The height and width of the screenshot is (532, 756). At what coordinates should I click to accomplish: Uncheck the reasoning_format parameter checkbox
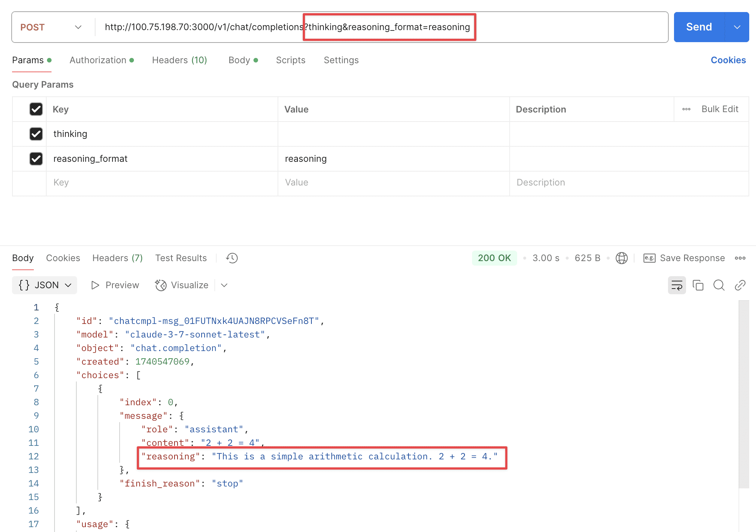point(36,159)
